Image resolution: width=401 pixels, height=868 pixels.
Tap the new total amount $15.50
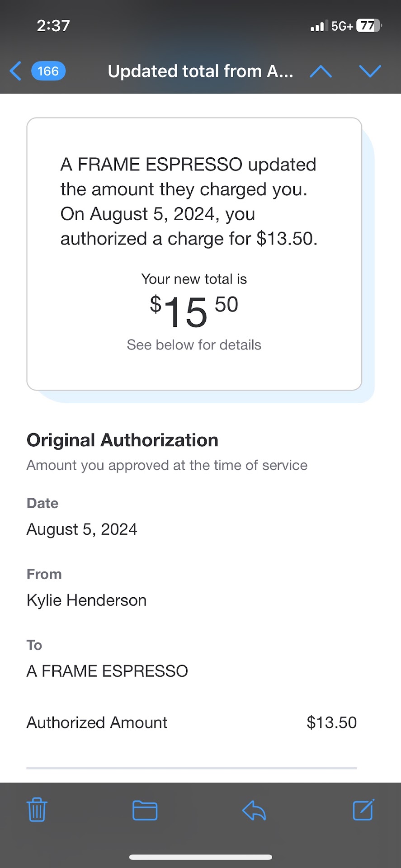[194, 311]
